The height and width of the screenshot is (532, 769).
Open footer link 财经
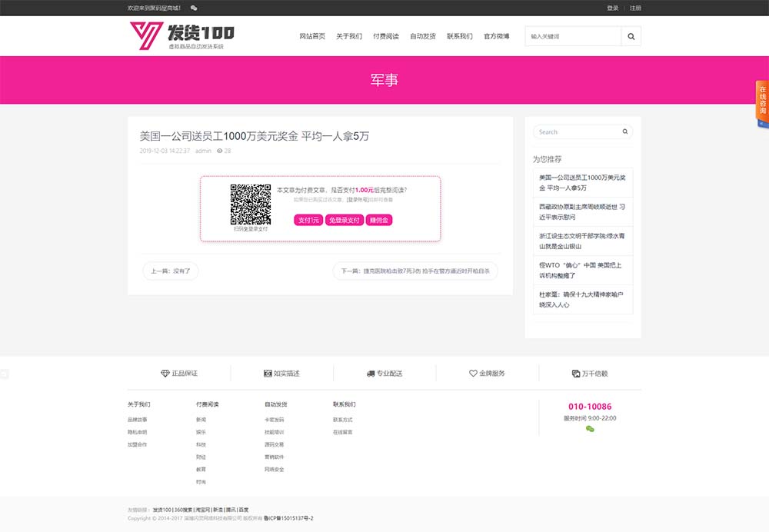[201, 457]
